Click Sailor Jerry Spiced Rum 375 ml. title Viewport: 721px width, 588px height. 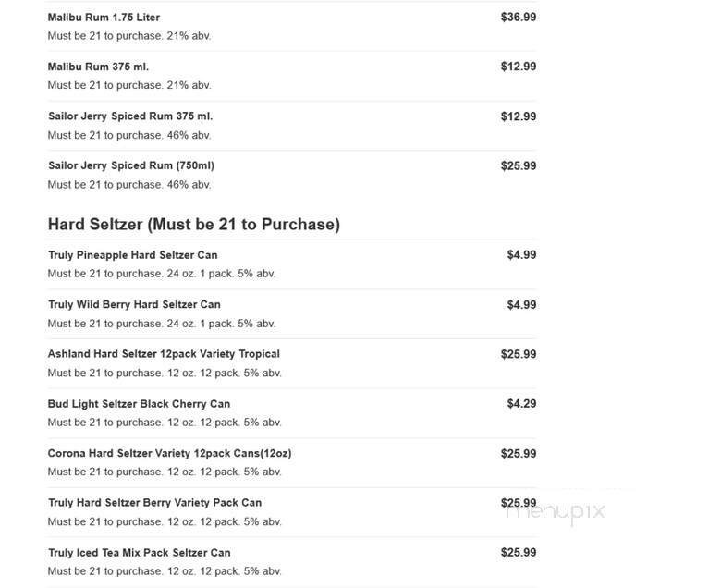130,116
